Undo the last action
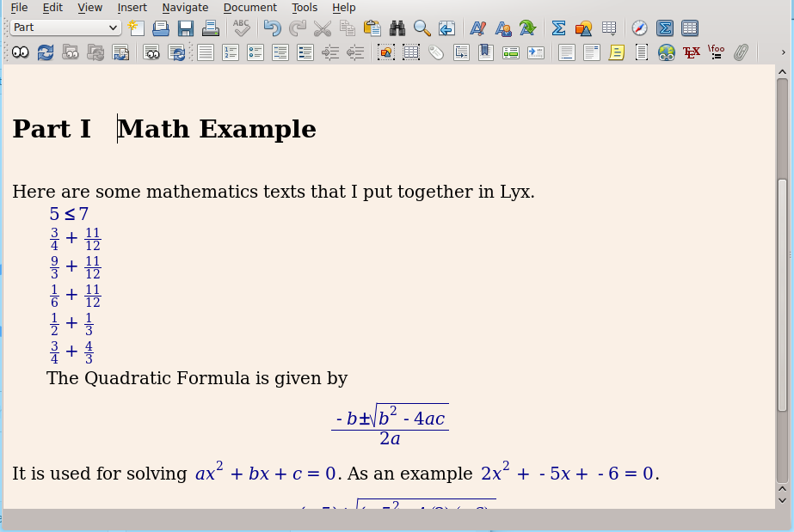The width and height of the screenshot is (794, 532). coord(272,28)
